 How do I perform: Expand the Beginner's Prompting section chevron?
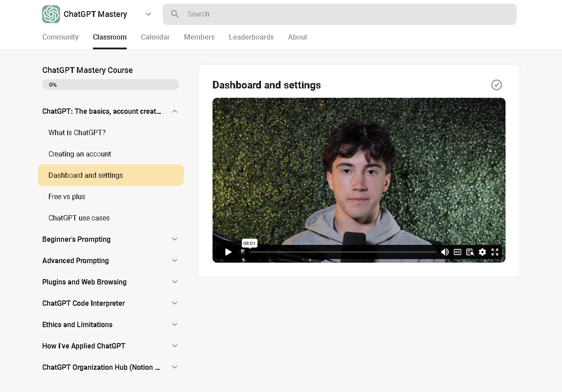pos(175,239)
